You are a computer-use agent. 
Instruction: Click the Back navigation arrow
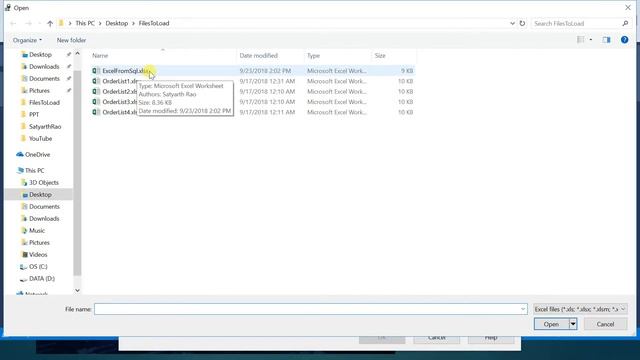coord(13,24)
